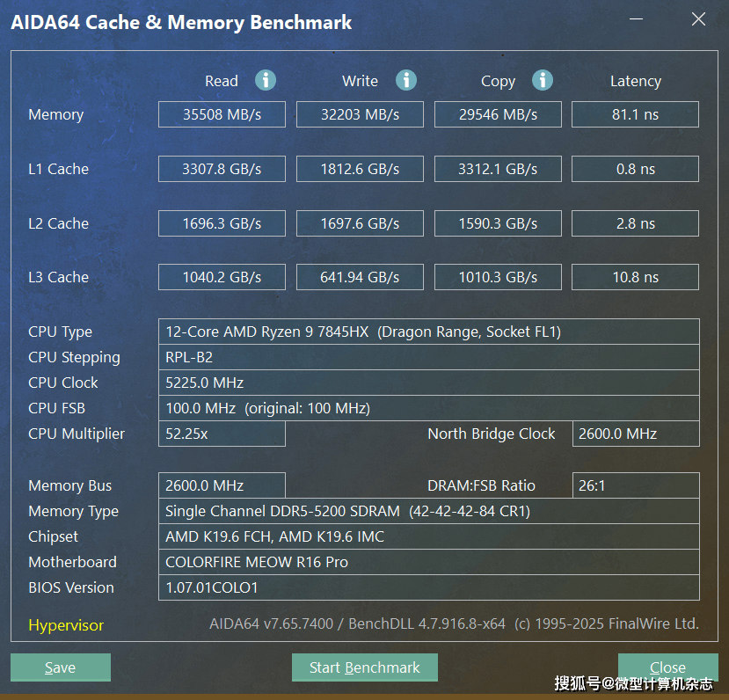Close the window using the title bar X
Viewport: 729px width, 700px height.
point(698,19)
